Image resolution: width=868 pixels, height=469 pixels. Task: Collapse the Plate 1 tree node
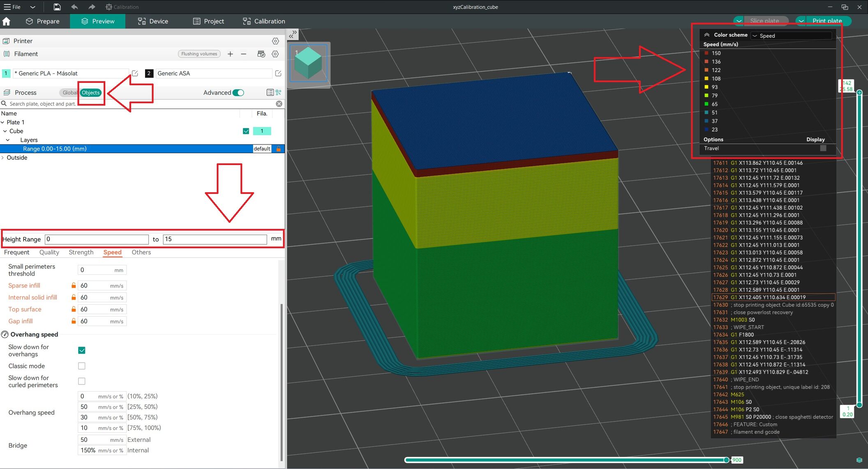tap(3, 122)
